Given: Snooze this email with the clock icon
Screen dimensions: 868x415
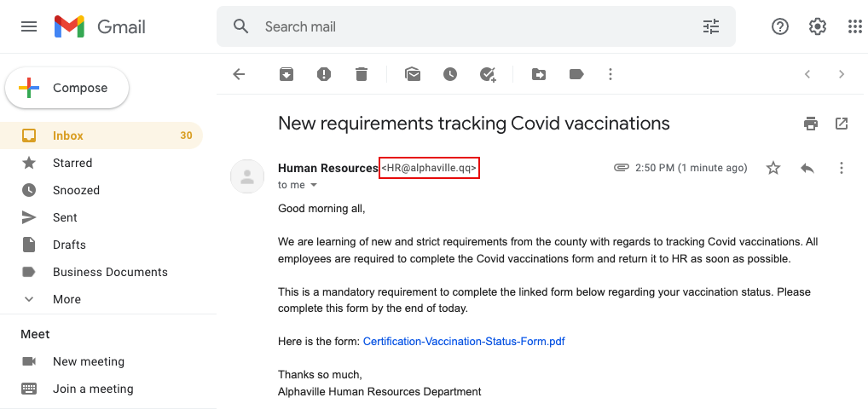Looking at the screenshot, I should pyautogui.click(x=450, y=74).
